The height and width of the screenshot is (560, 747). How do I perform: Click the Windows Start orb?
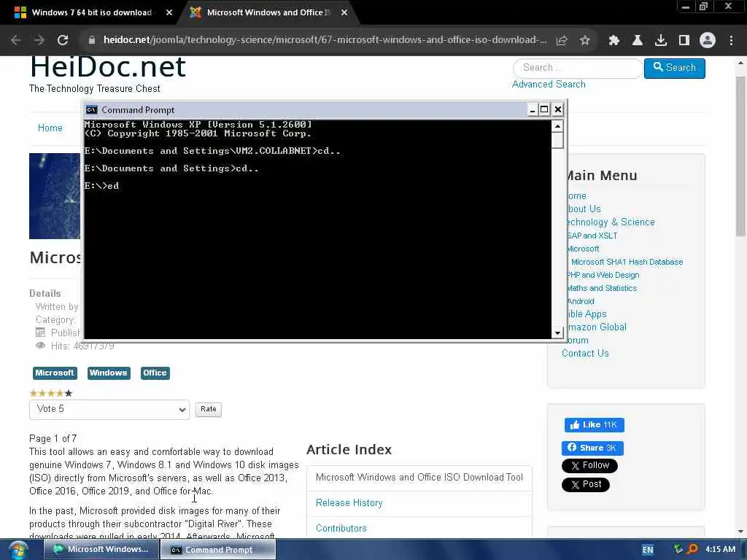pos(18,550)
